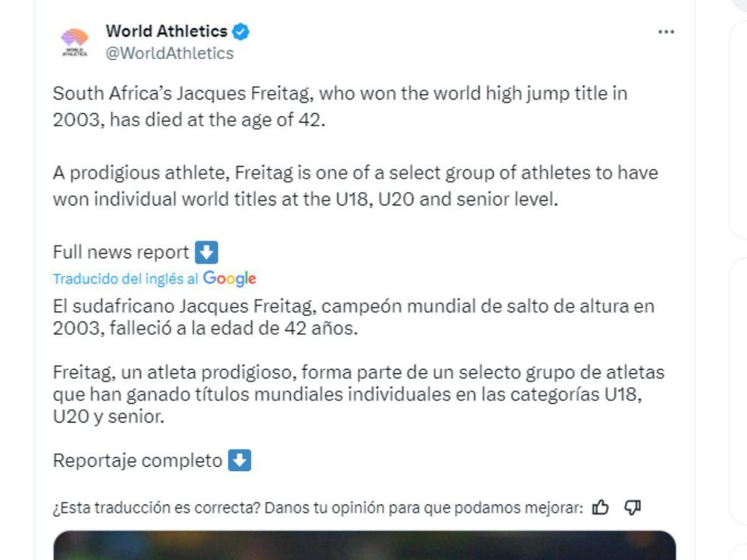Open the @WorldAthletics handle
Viewport: 747px width, 560px height.
pyautogui.click(x=170, y=52)
